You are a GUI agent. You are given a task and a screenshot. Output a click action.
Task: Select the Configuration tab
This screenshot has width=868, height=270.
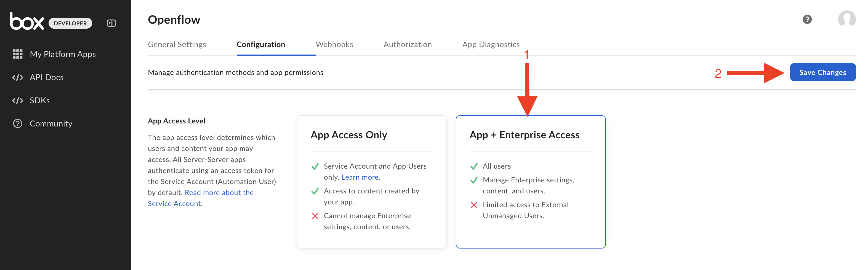coord(261,44)
